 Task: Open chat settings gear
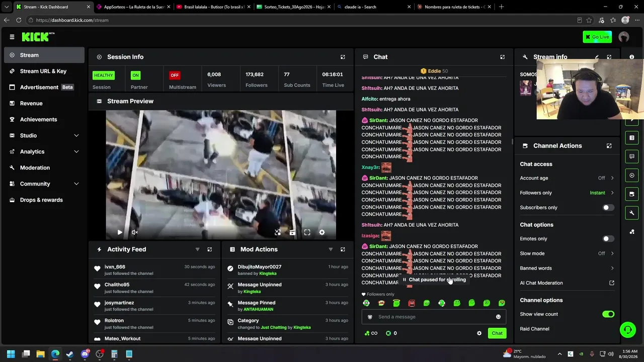pos(479,333)
